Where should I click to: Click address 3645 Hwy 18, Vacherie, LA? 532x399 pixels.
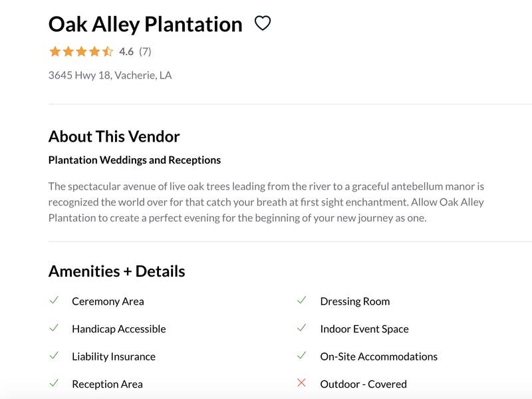coord(110,75)
